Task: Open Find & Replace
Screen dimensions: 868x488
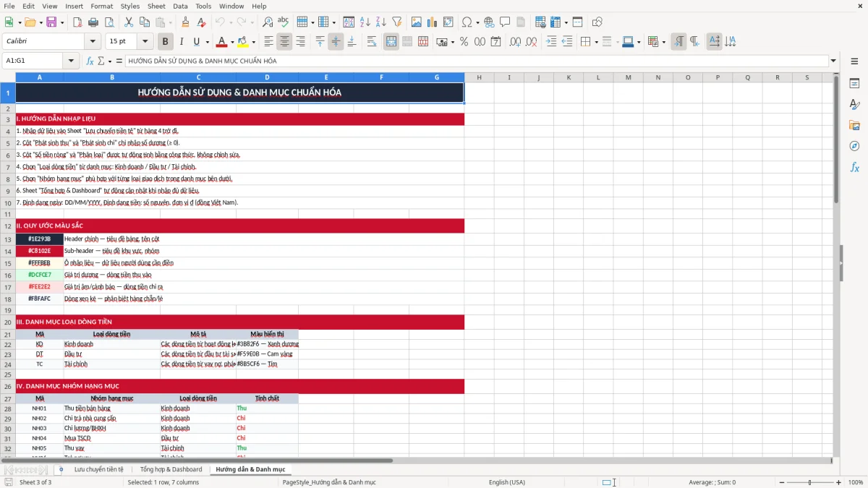Action: (x=268, y=22)
